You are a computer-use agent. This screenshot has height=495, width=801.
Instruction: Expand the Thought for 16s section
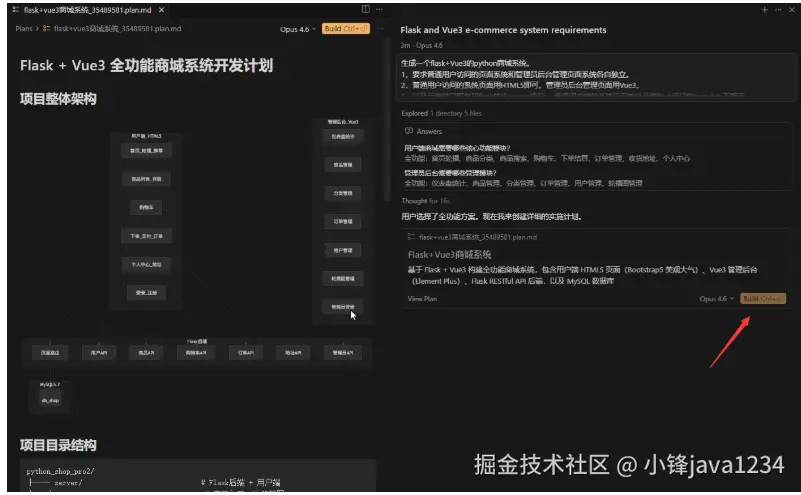click(x=426, y=201)
